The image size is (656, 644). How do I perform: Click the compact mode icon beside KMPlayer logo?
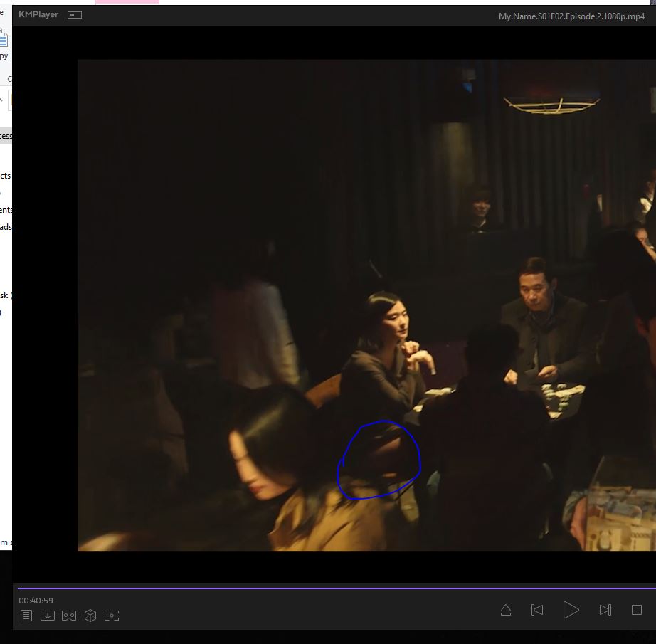pyautogui.click(x=75, y=15)
